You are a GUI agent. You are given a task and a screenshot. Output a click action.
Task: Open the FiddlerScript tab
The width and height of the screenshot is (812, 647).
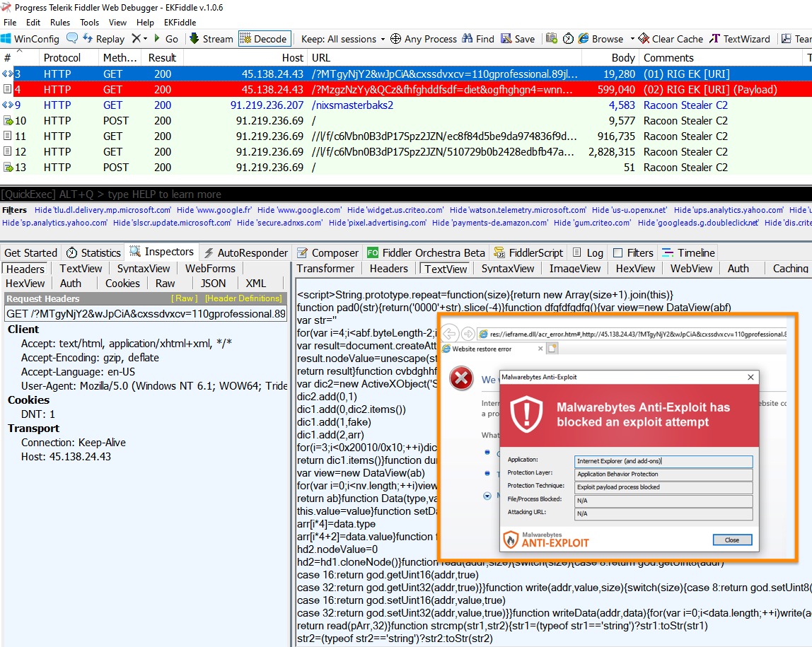(529, 252)
